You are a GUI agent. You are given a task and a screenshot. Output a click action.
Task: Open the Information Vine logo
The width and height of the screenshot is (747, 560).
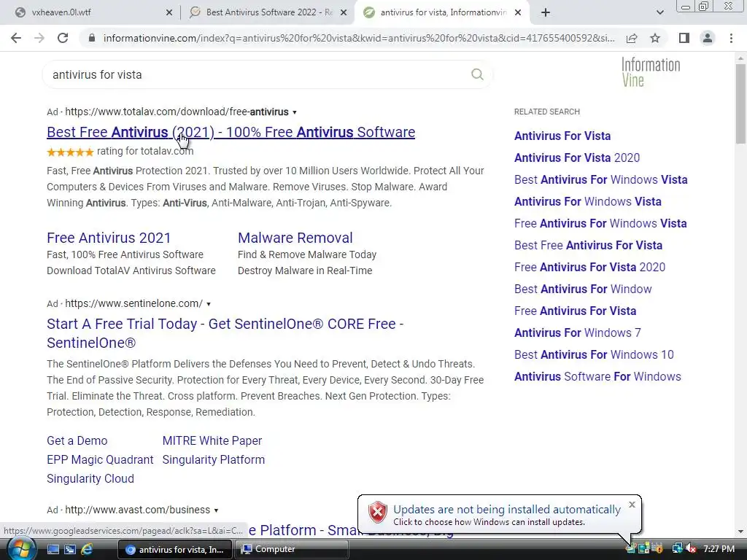[651, 72]
